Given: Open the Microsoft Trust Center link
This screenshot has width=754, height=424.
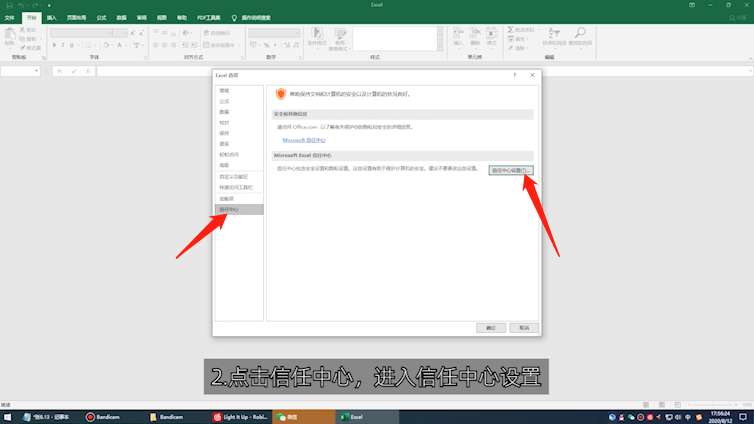Looking at the screenshot, I should click(298, 141).
